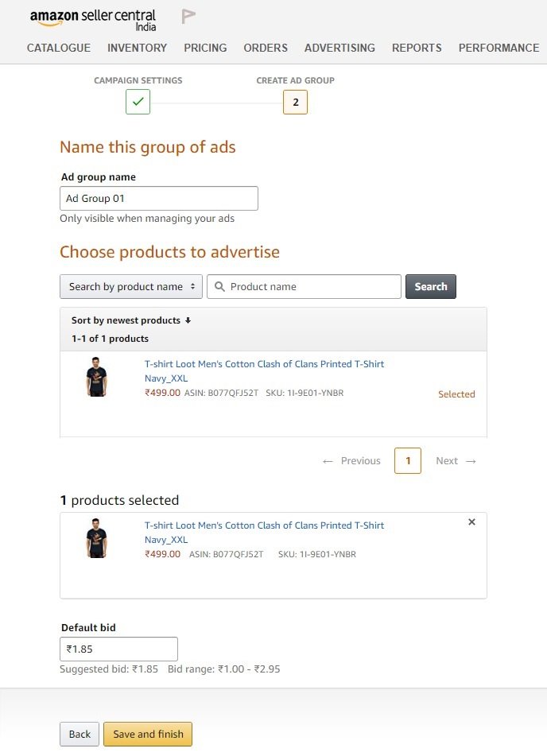Click the thumbnail in the selected products list

pos(96,538)
